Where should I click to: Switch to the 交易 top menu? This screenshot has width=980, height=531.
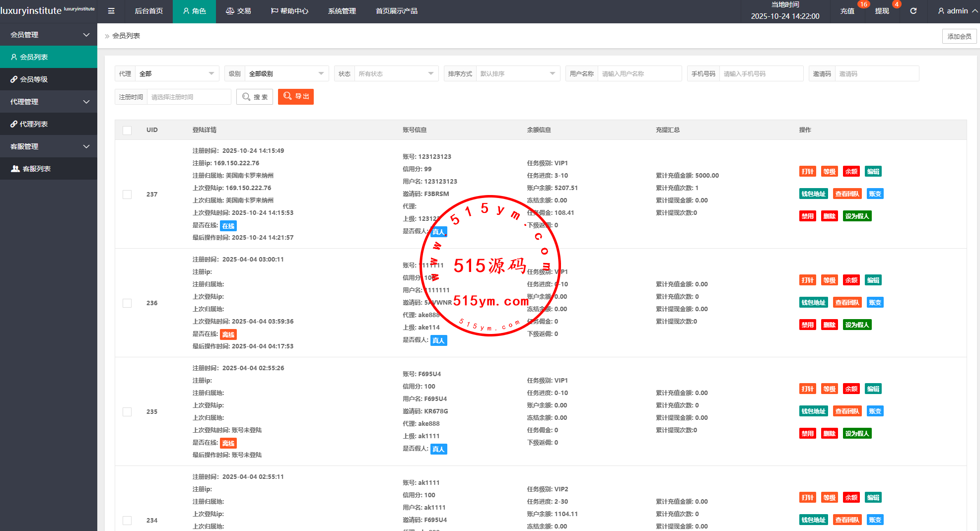[x=238, y=11]
